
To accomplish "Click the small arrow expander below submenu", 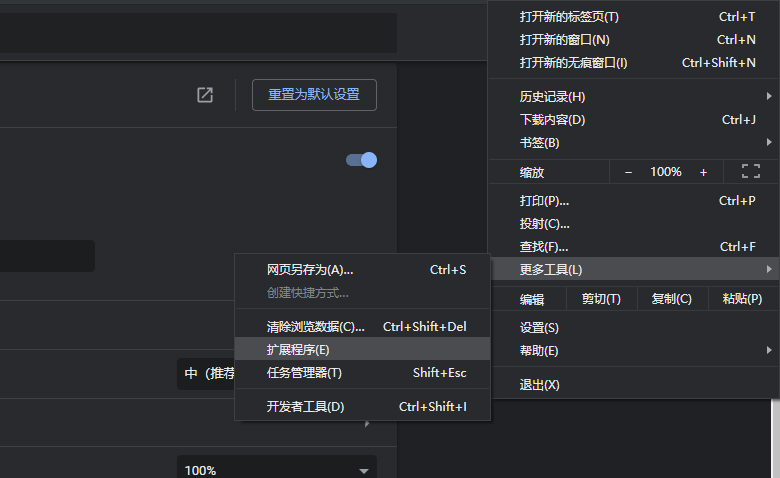I will coord(367,424).
